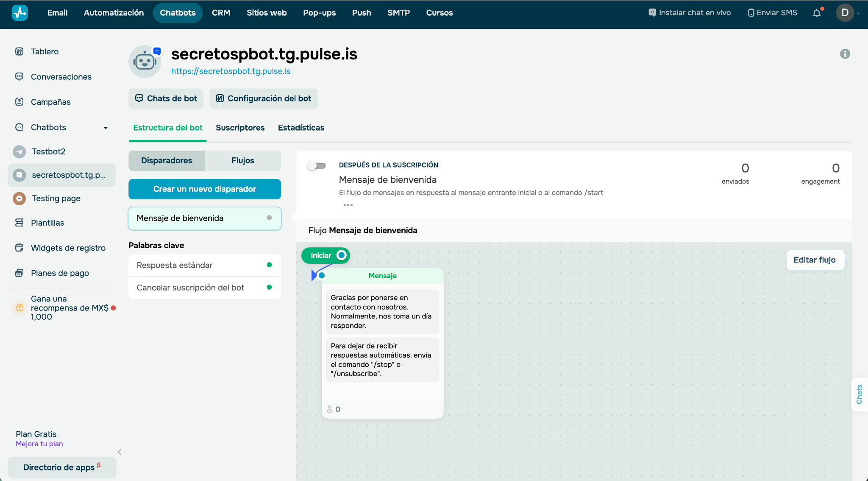Viewport: 868px width, 481px height.
Task: Click the Tablero sidebar icon
Action: (x=19, y=52)
